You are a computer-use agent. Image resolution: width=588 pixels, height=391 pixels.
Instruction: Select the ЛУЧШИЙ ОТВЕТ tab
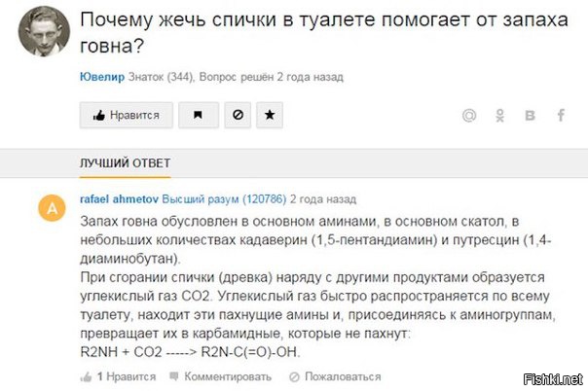[111, 160]
